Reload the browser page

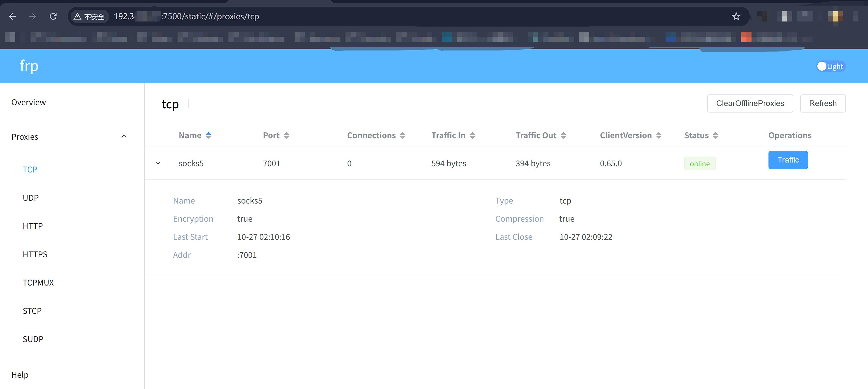click(x=53, y=16)
